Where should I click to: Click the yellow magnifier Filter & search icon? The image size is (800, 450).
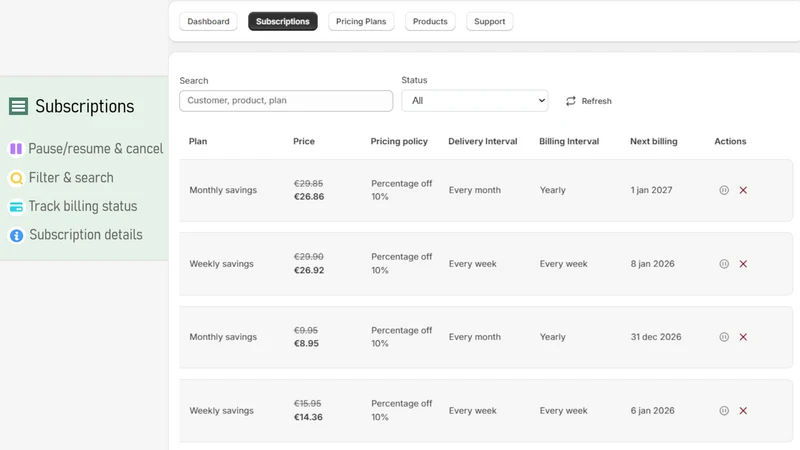tap(16, 178)
